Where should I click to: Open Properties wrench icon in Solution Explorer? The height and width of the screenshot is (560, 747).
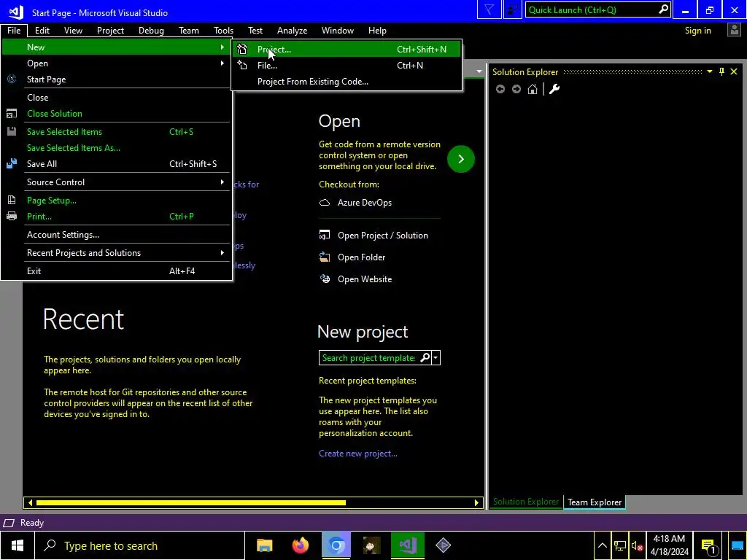[554, 89]
